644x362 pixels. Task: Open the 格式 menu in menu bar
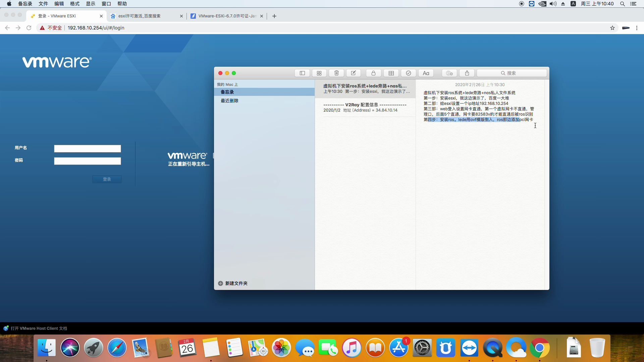tap(74, 4)
